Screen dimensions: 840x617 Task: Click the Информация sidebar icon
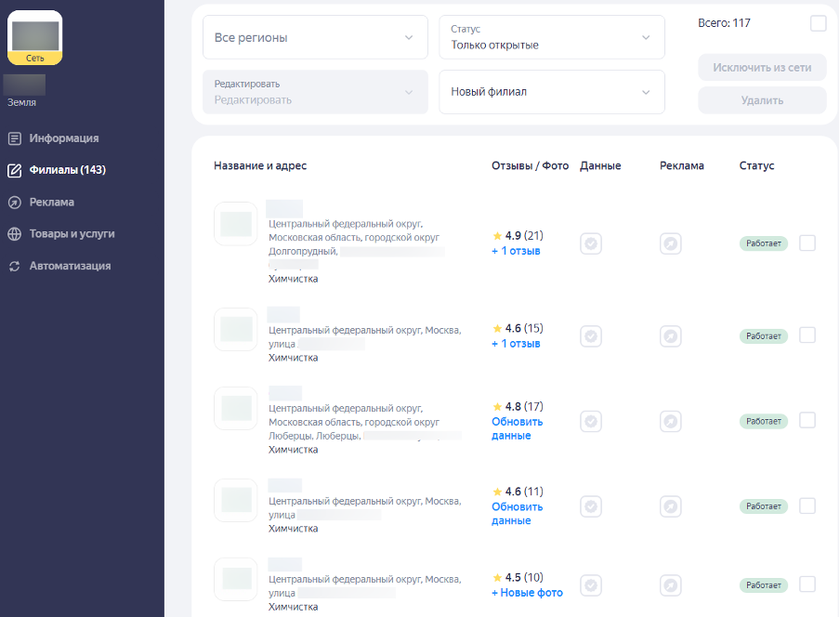14,138
